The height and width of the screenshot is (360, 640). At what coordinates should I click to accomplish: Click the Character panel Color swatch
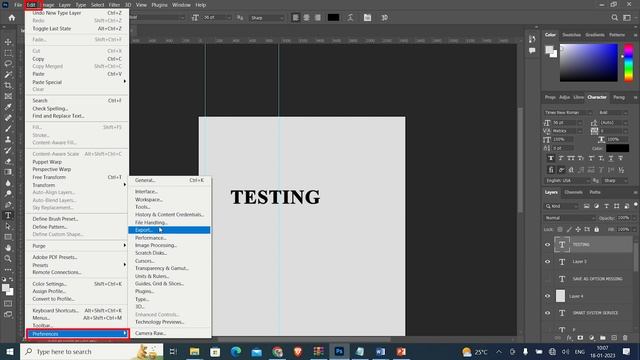tap(617, 148)
